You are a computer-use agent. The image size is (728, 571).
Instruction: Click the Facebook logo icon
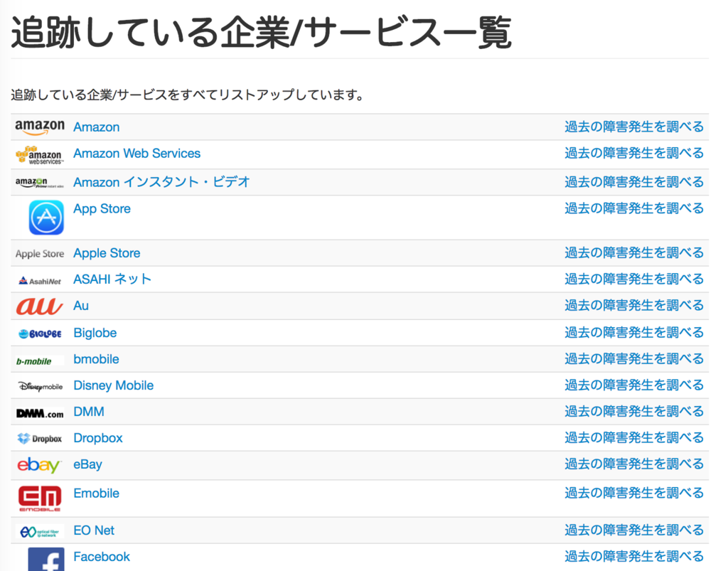(46, 559)
